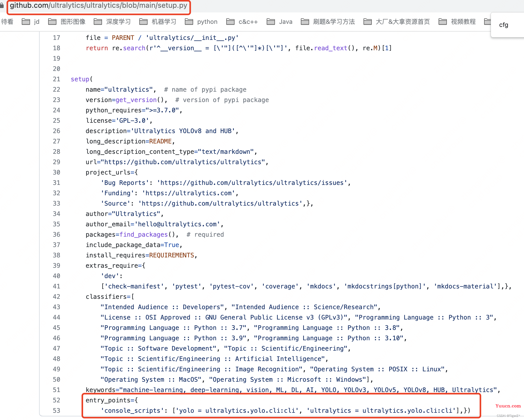Click the author="Ultralytics" text
The height and width of the screenshot is (420, 524).
123,214
